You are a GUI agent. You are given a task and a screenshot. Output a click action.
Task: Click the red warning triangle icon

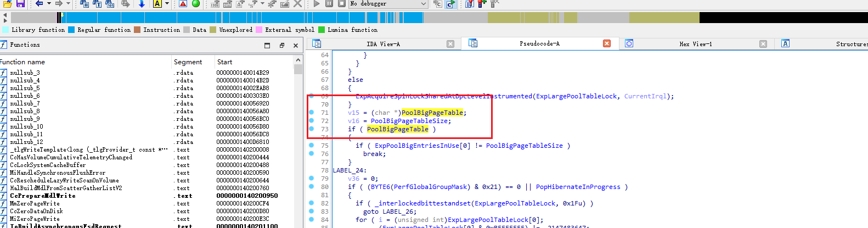tap(183, 4)
